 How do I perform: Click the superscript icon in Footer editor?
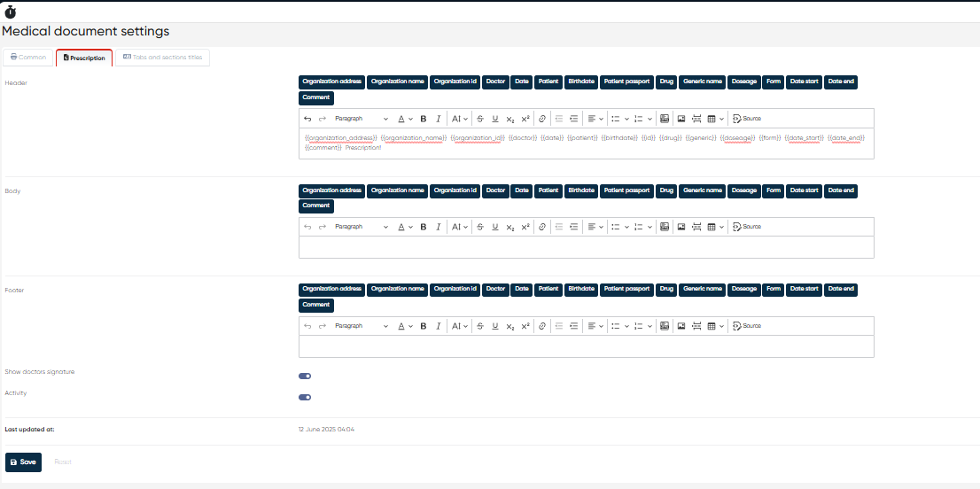tap(525, 326)
